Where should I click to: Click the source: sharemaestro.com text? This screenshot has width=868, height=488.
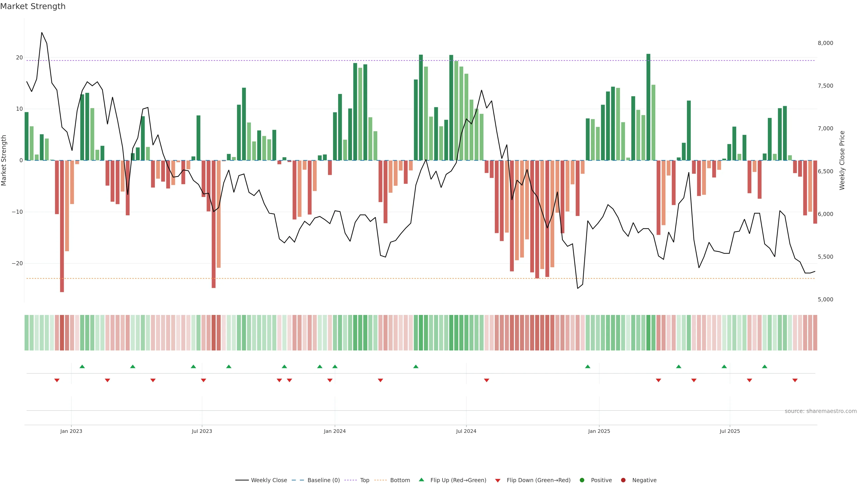click(x=821, y=411)
